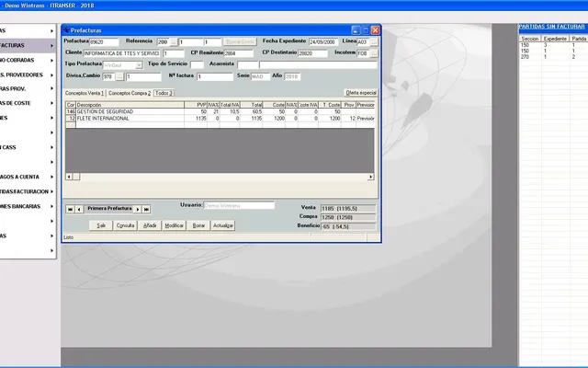Image resolution: width=588 pixels, height=368 pixels.
Task: Expand the ONES BANCARIAS menu entry
Action: 51,206
